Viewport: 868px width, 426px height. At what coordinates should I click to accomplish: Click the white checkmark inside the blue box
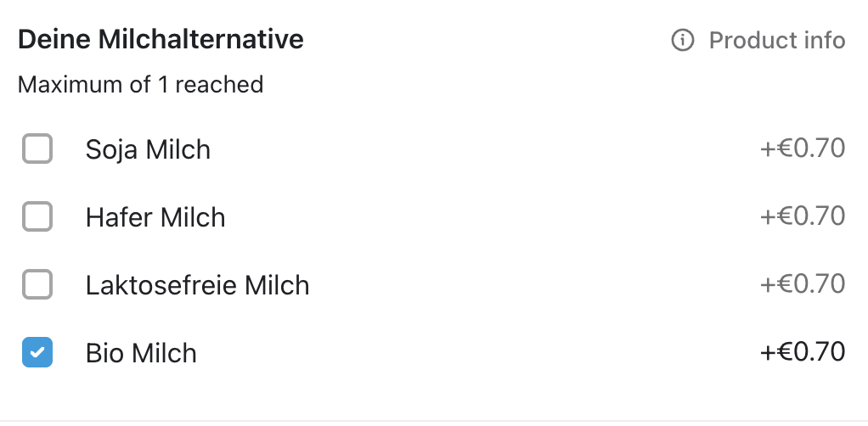point(37,353)
